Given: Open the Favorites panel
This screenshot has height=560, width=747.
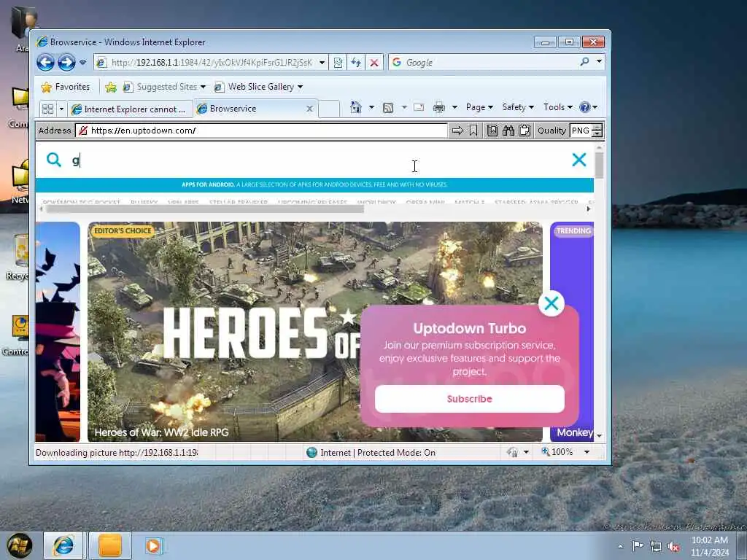Looking at the screenshot, I should tap(65, 87).
